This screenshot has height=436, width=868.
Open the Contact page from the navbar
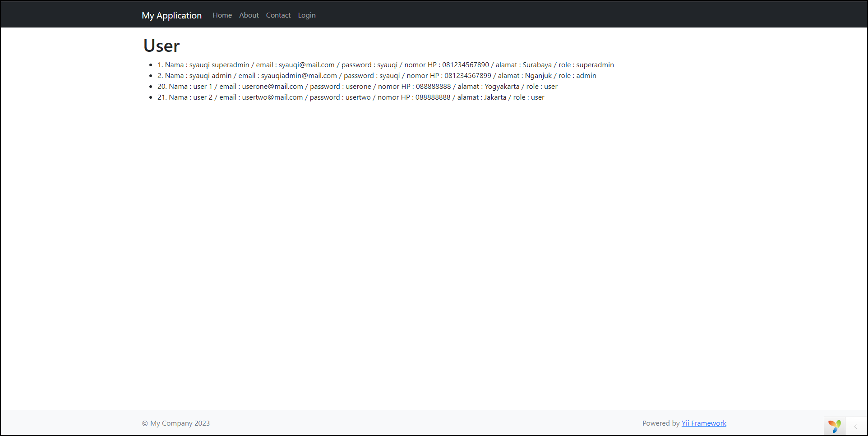pyautogui.click(x=278, y=15)
